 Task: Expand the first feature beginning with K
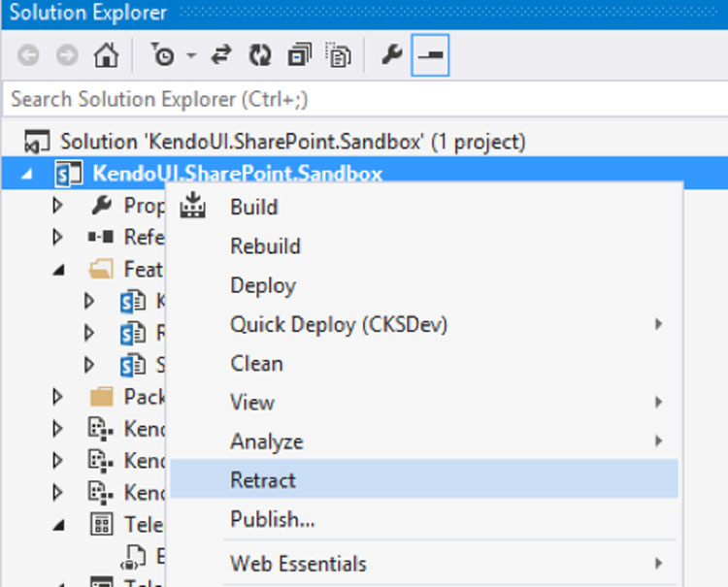click(88, 301)
